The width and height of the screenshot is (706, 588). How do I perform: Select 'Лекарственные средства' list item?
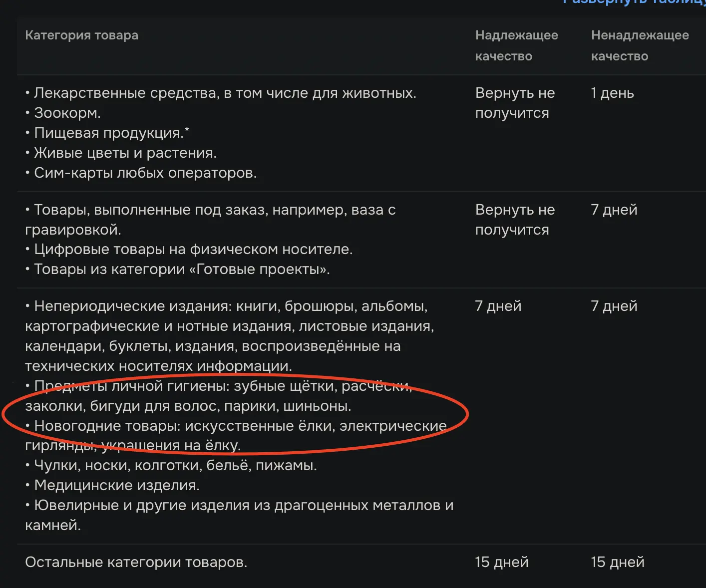(221, 93)
